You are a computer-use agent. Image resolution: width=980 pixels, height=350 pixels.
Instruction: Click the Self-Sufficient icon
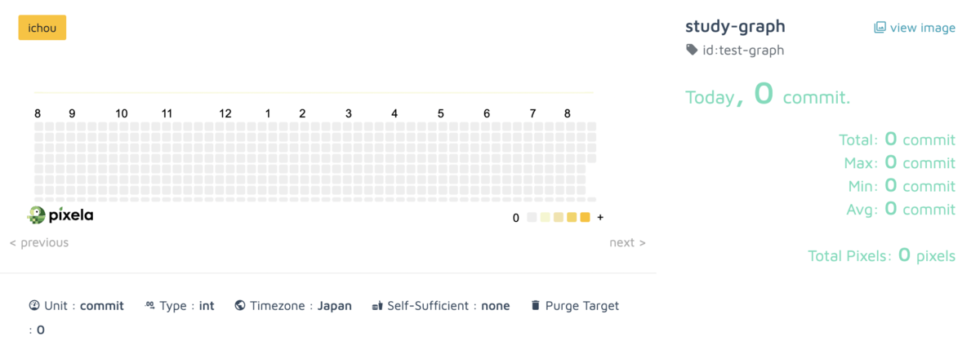pyautogui.click(x=377, y=306)
